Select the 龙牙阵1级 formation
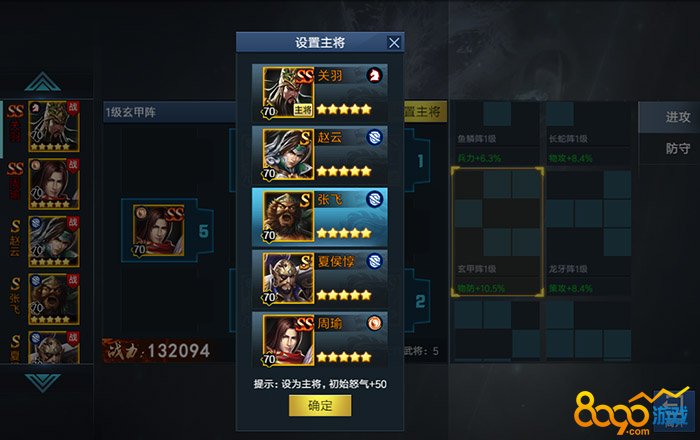 588,232
